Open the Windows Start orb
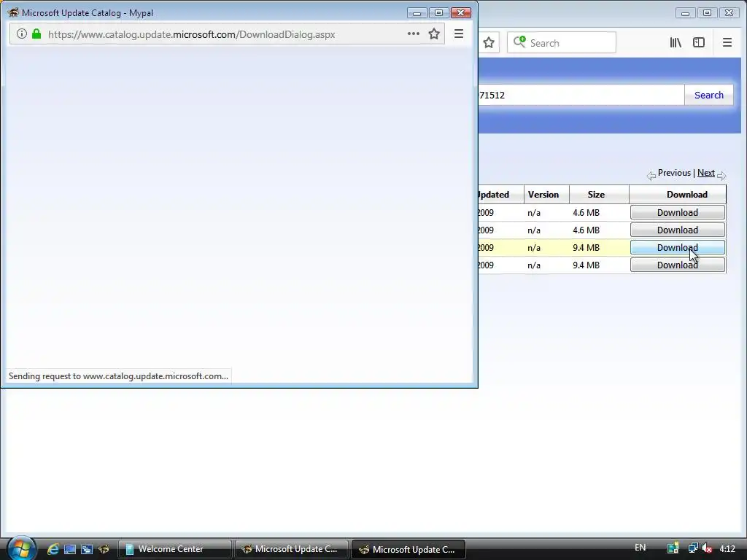Screen dimensions: 747x560 click(21, 548)
